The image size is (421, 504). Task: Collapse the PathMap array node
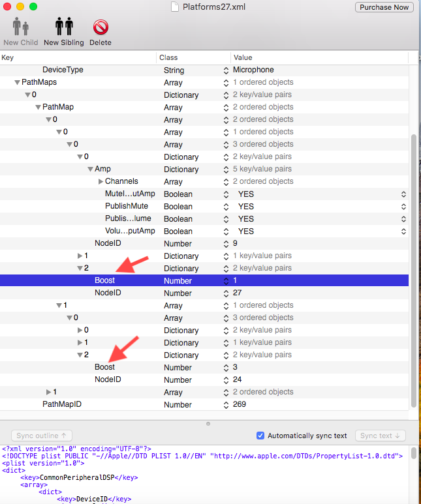(39, 108)
